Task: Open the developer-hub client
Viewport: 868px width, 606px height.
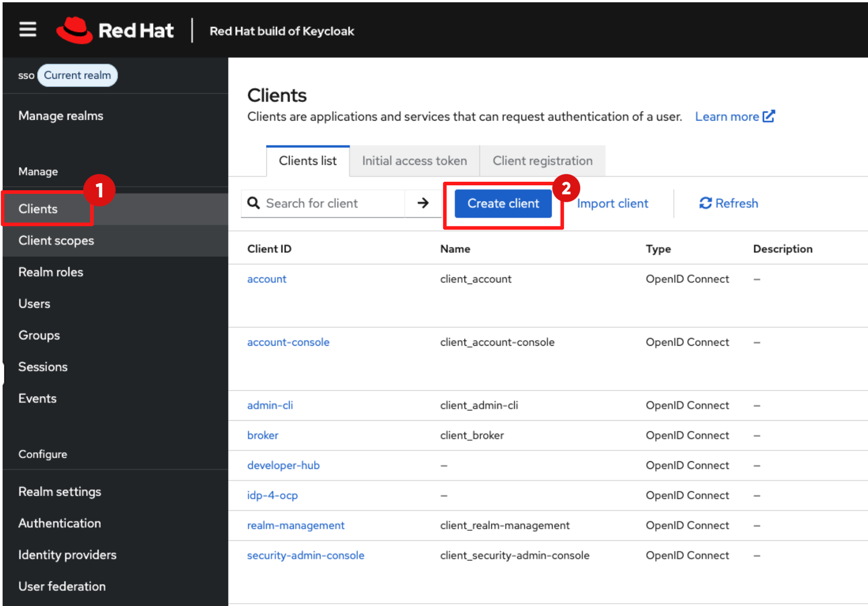Action: (x=283, y=465)
